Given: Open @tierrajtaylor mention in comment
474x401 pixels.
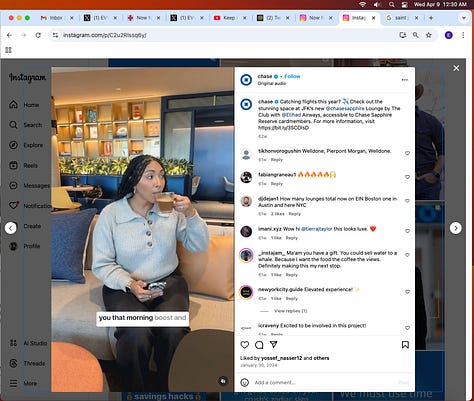Looking at the screenshot, I should (x=317, y=229).
